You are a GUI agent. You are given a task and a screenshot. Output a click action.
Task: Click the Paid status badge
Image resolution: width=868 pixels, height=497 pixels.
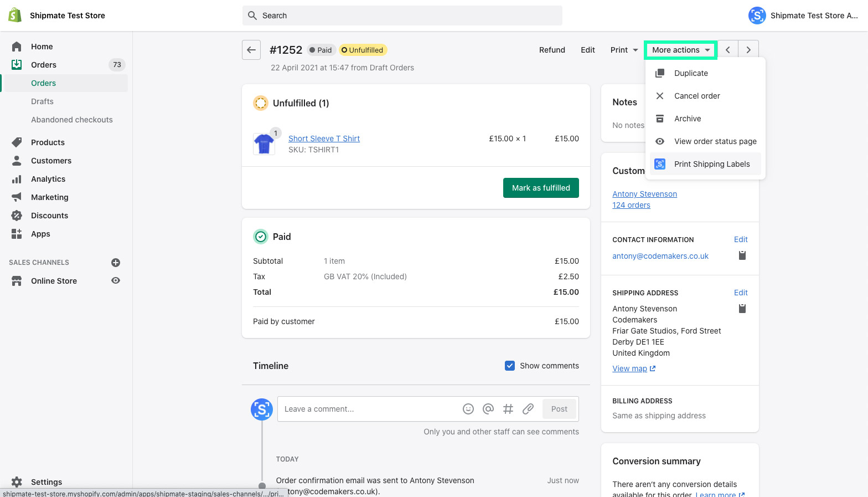(321, 50)
